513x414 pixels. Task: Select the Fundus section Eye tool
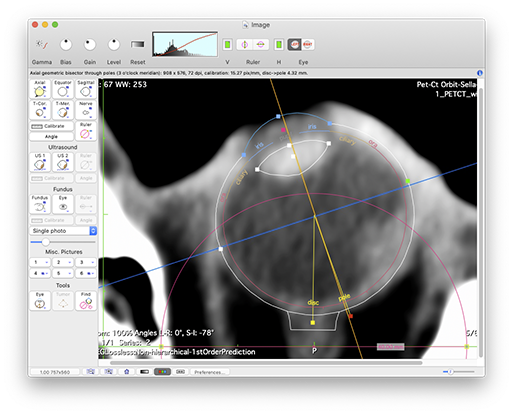[x=63, y=204]
